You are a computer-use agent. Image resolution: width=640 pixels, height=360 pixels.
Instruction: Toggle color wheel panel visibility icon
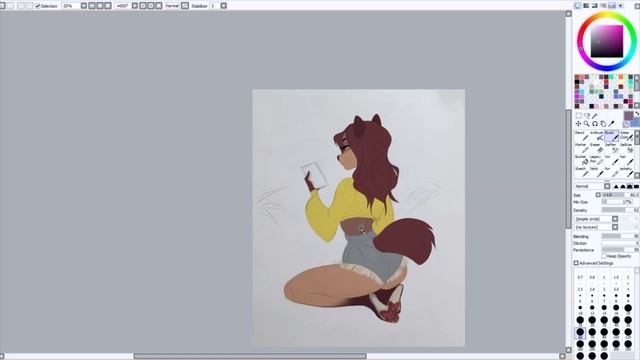(578, 6)
